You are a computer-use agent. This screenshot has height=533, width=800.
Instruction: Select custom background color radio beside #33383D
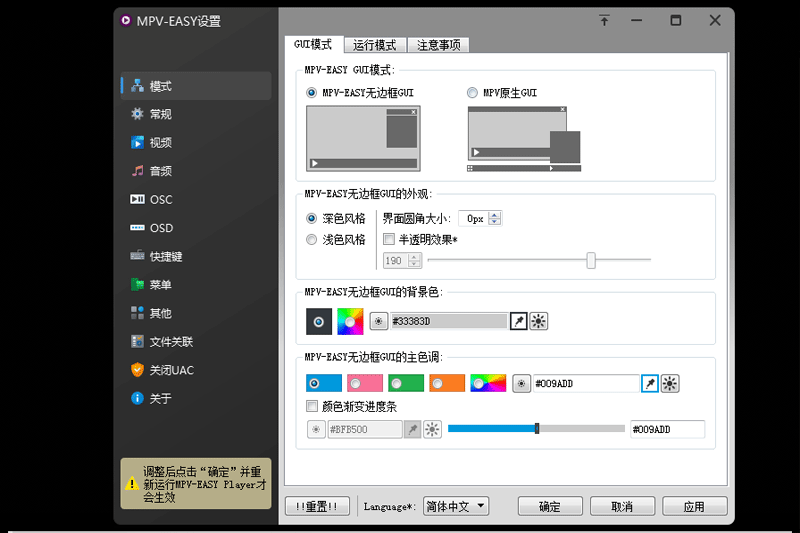click(x=378, y=321)
